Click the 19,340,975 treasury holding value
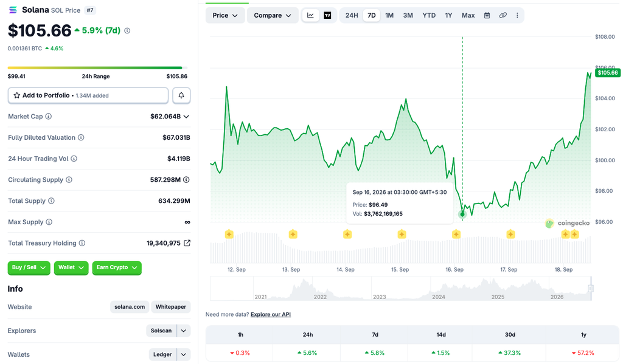The height and width of the screenshot is (364, 623). tap(164, 243)
